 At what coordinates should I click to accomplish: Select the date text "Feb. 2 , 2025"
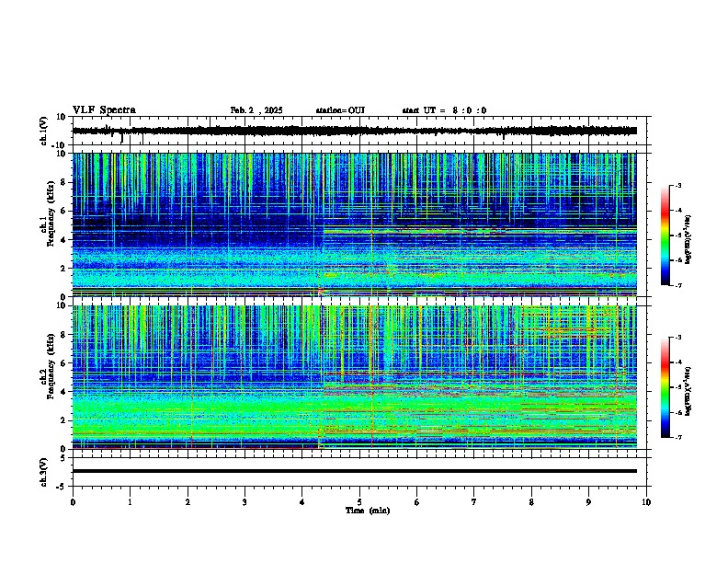[256, 110]
